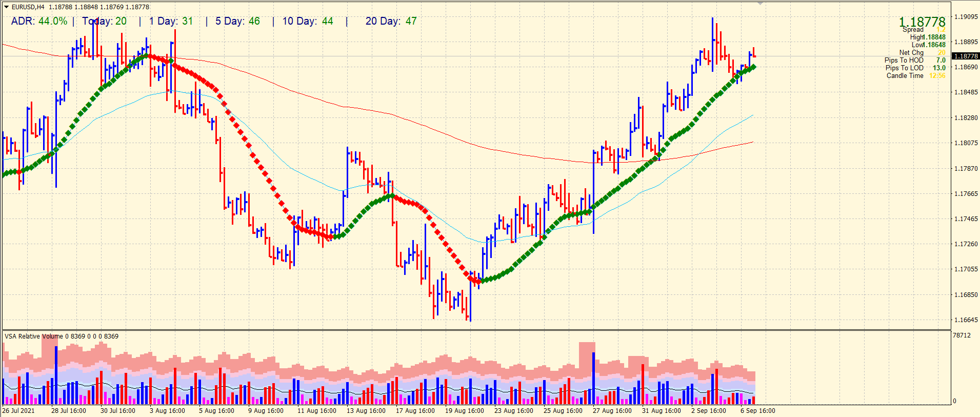The image size is (980, 417).
Task: Click the Candle Time countdown row
Action: point(916,75)
